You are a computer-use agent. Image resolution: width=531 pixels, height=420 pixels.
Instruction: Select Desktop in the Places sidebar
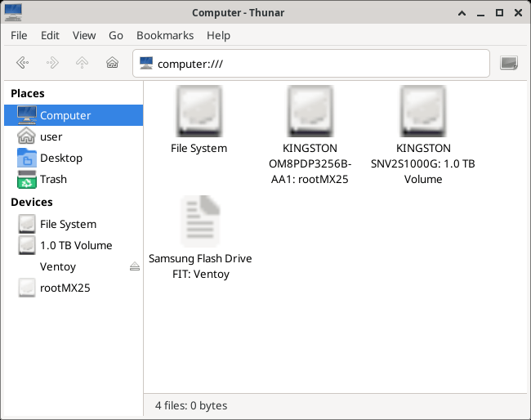pyautogui.click(x=60, y=158)
